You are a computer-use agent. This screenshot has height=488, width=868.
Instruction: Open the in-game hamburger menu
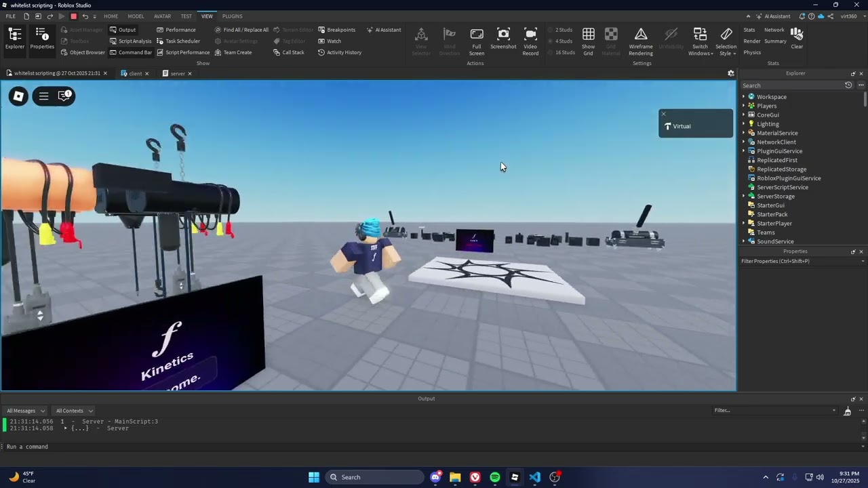tap(43, 96)
